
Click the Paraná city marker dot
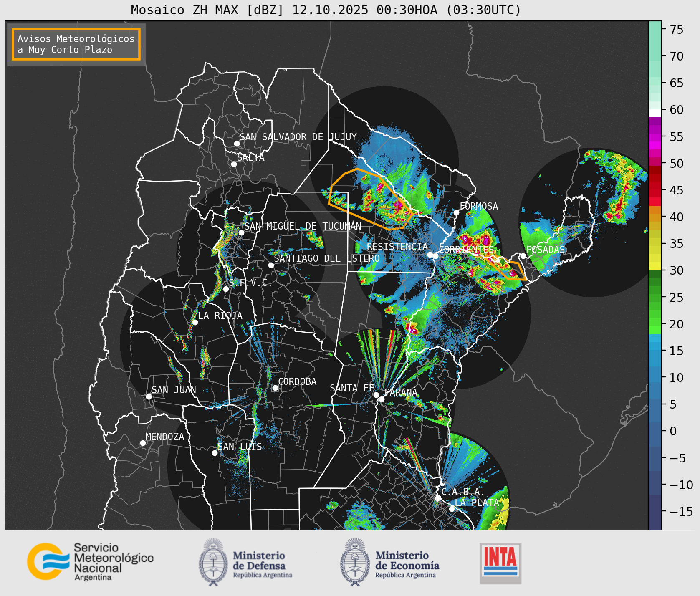tap(382, 399)
